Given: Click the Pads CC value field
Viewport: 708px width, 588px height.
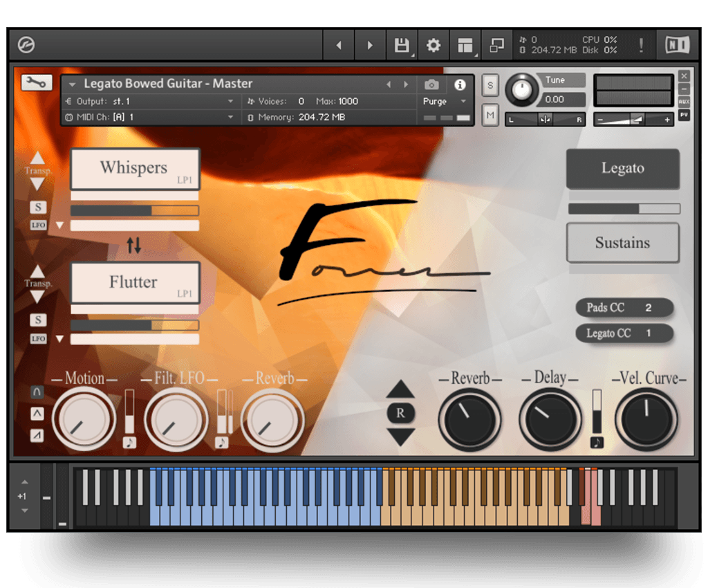Looking at the screenshot, I should (x=648, y=308).
